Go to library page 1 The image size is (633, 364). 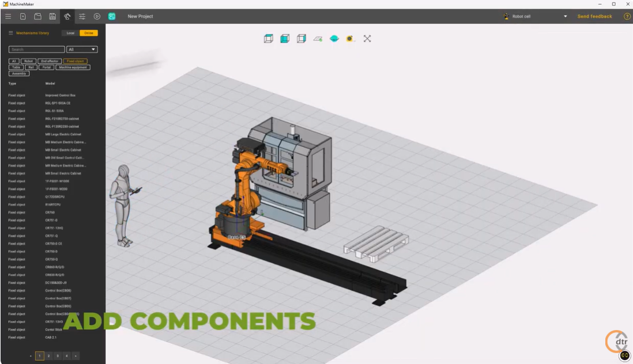click(40, 356)
